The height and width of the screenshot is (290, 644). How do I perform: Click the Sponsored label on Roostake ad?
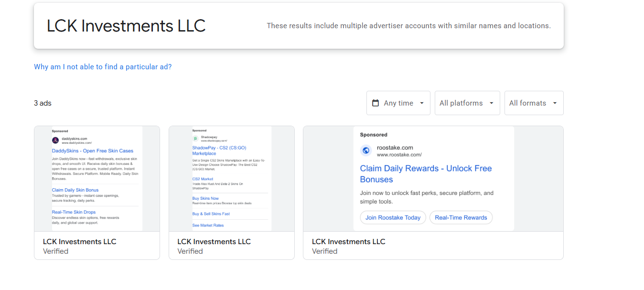click(374, 135)
